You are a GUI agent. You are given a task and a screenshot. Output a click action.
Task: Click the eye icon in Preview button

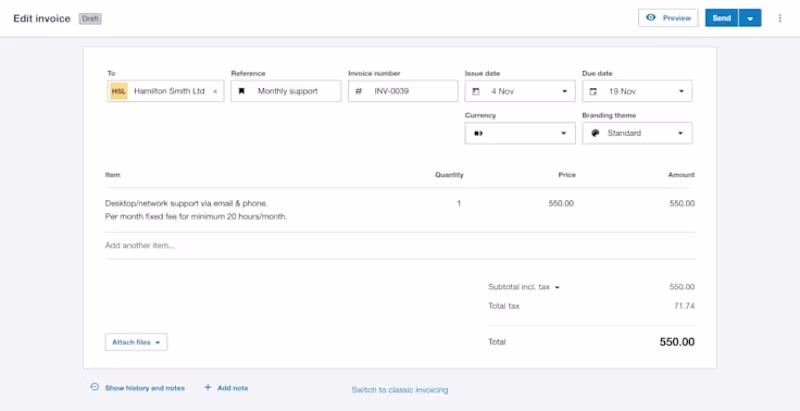651,18
